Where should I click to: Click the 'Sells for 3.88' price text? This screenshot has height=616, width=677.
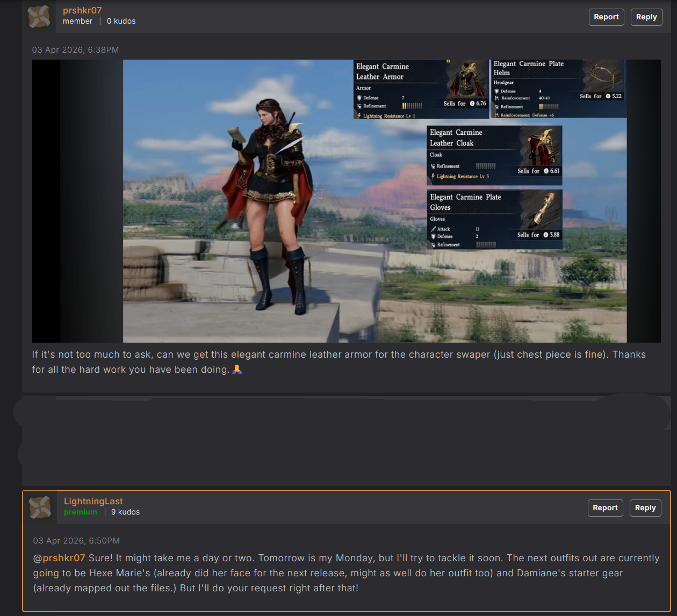pos(538,235)
